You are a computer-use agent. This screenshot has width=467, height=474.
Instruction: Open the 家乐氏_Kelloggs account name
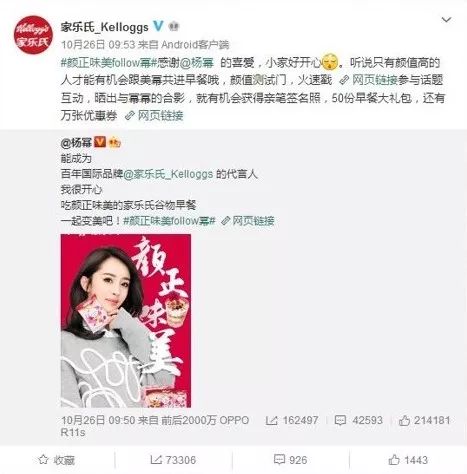pos(104,27)
